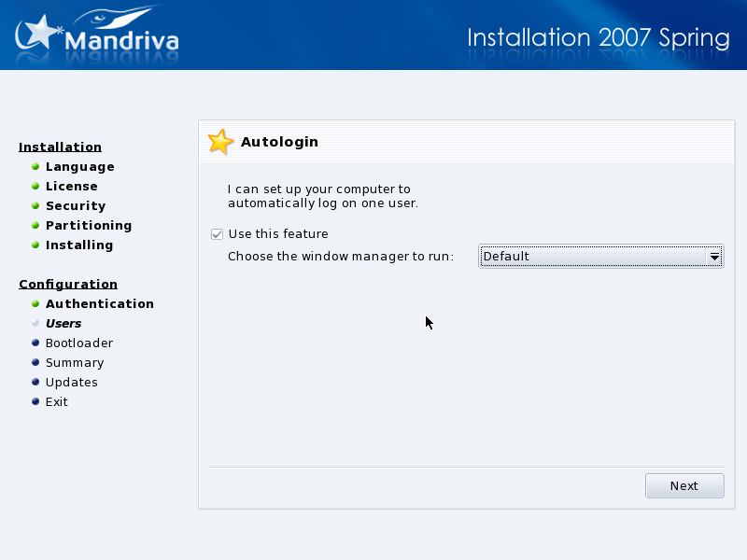Click the dark bullet beside Exit
The height and width of the screenshot is (560, 747).
click(x=35, y=401)
